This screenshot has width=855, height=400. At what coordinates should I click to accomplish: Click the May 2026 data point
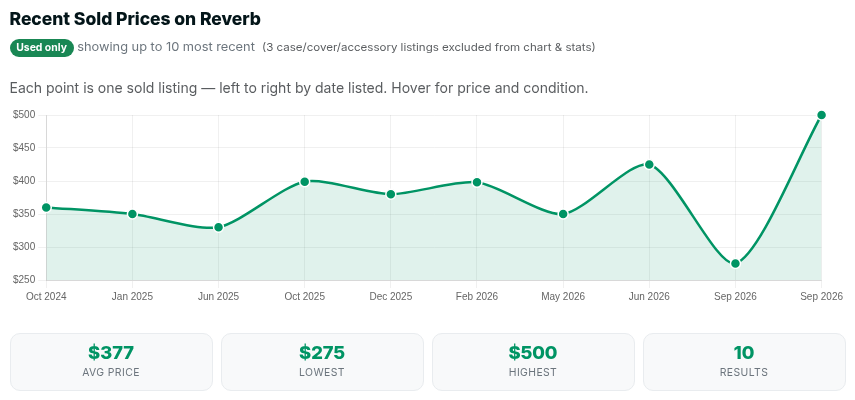[563, 214]
